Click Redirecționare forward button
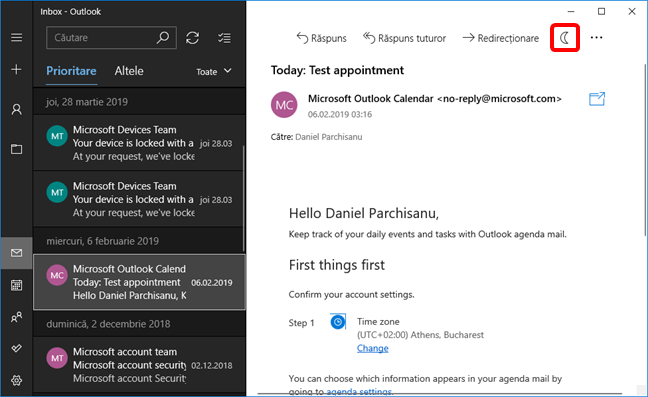Viewport: 648px width, 397px height. pyautogui.click(x=500, y=38)
